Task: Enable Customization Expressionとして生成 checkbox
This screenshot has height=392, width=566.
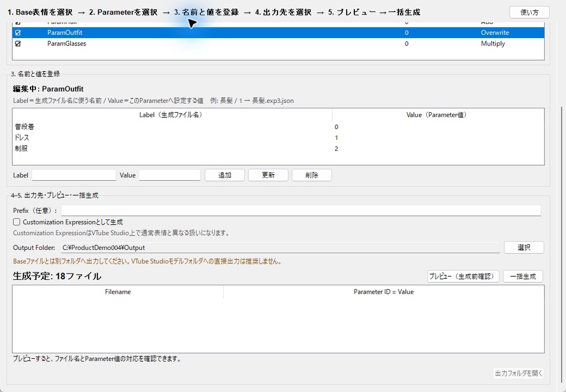Action: 17,222
